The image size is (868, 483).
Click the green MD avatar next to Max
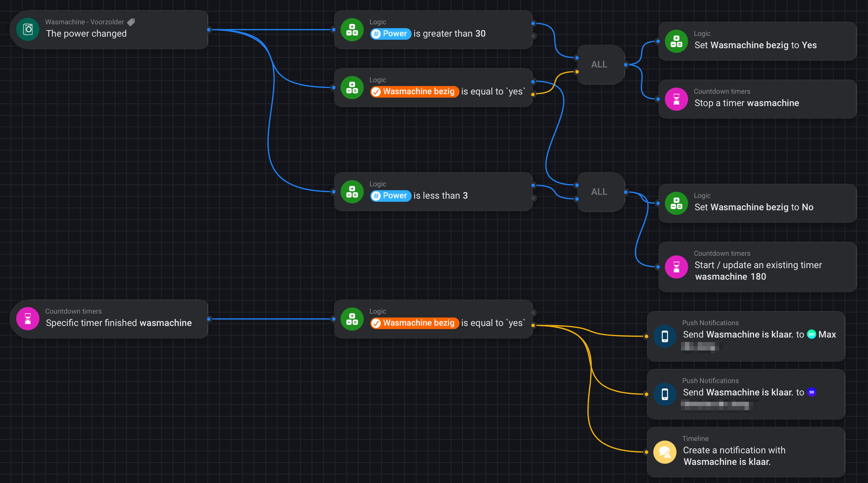click(x=812, y=334)
